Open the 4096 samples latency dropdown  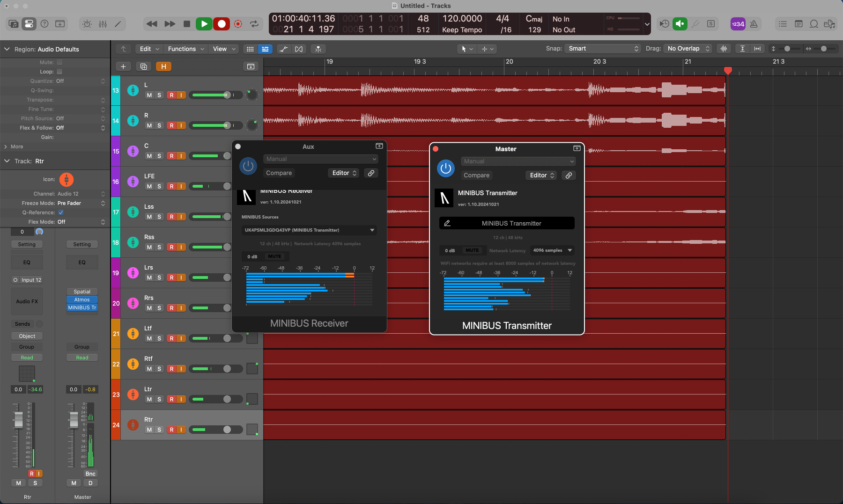(x=552, y=250)
